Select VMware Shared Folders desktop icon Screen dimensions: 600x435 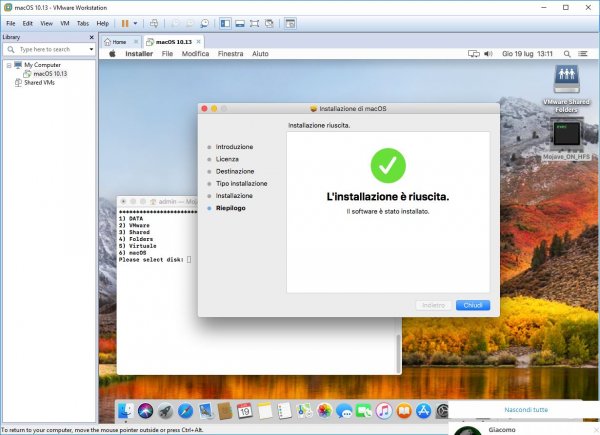click(566, 89)
